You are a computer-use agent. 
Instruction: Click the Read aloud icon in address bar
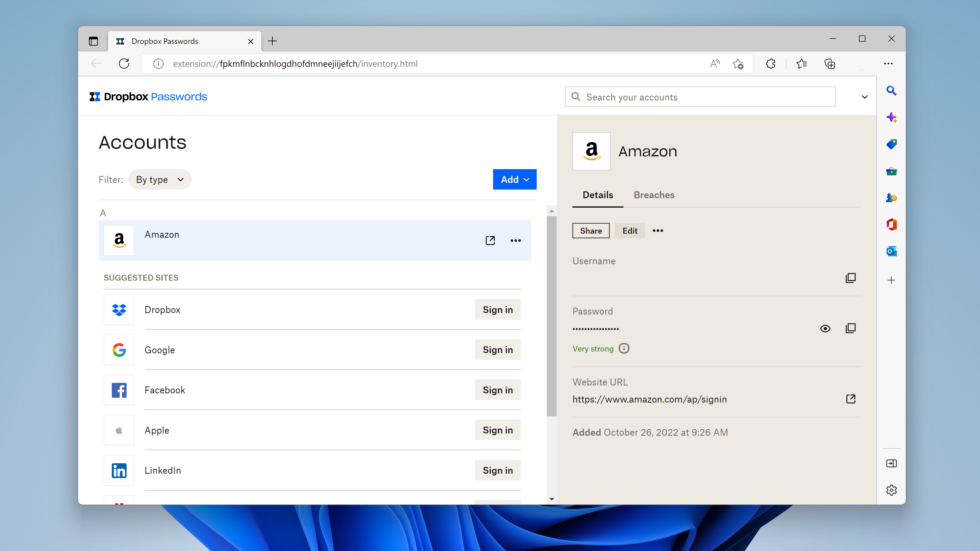(715, 64)
